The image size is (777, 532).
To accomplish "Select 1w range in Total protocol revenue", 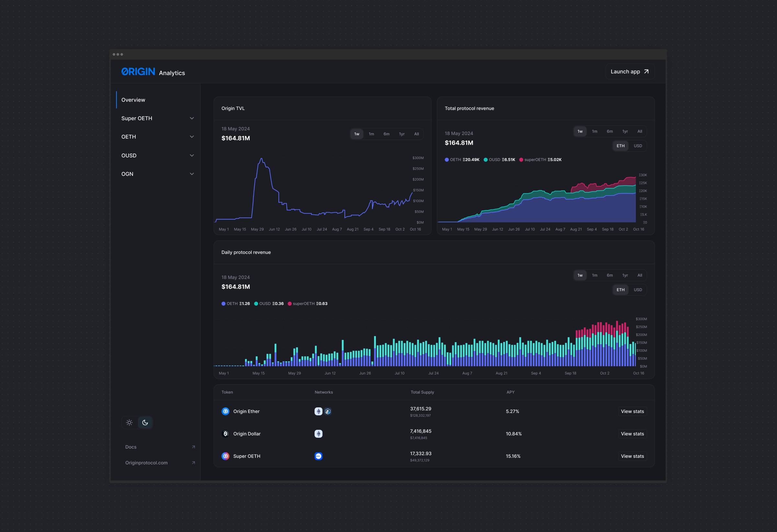I will 580,131.
